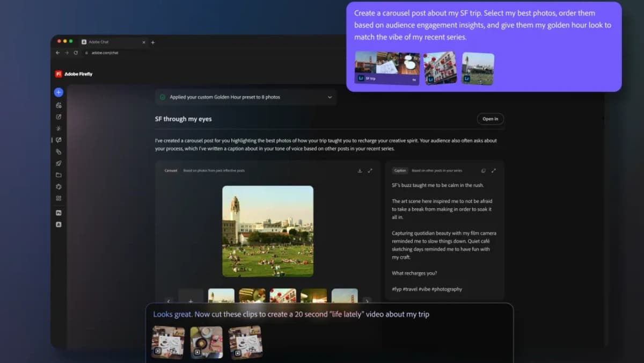644x363 pixels.
Task: Click the Adobe Firefly logo icon
Action: 58,74
